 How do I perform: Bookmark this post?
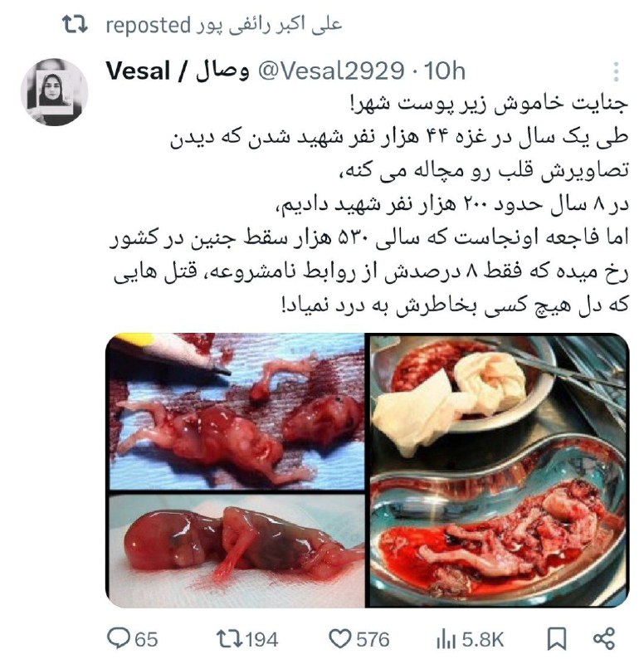coord(557,638)
